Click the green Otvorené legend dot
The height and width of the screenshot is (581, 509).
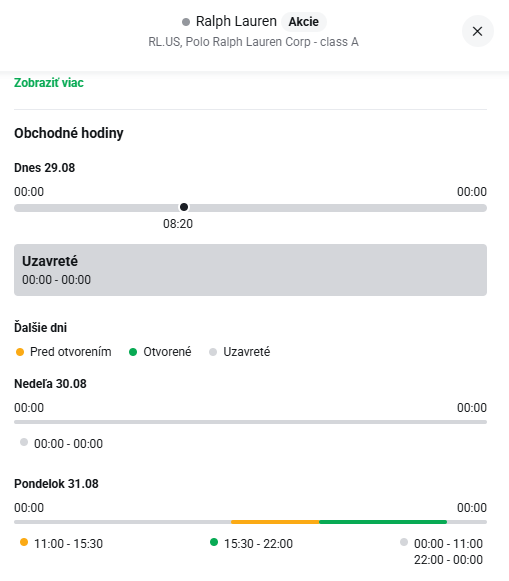pos(133,352)
